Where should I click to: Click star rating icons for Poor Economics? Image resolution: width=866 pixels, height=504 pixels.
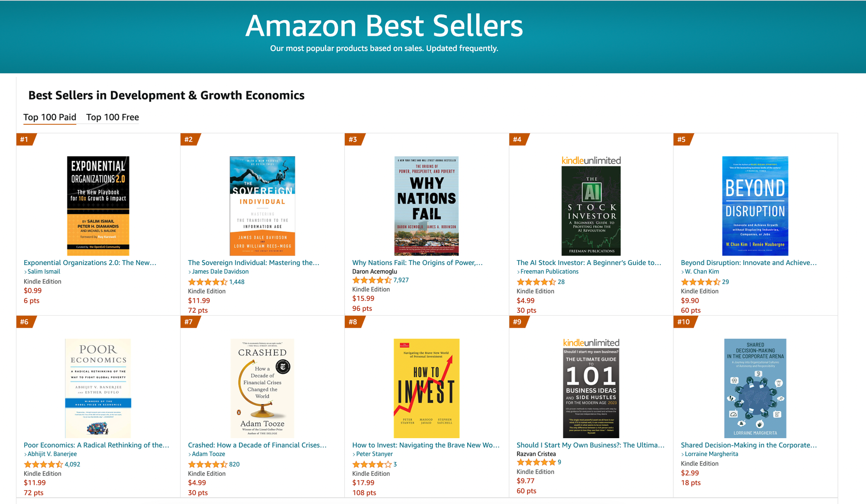click(x=43, y=464)
